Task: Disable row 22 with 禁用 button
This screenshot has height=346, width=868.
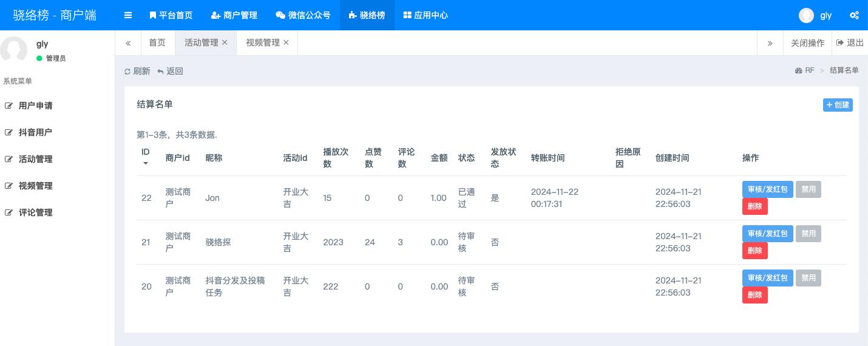Action: [x=808, y=189]
